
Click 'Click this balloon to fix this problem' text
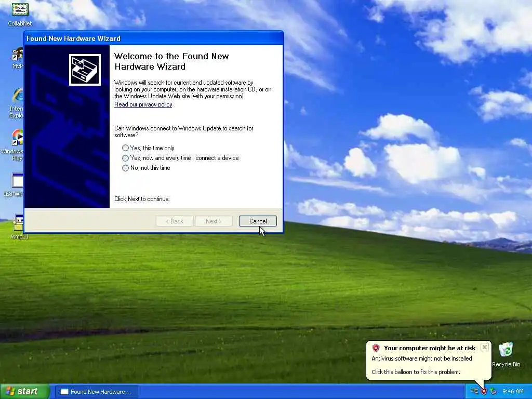click(416, 372)
